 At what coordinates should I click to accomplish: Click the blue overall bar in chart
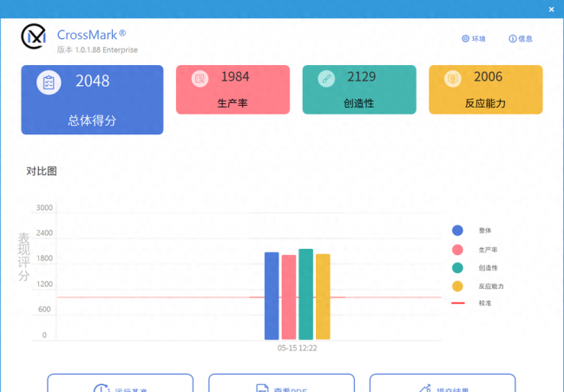click(272, 296)
